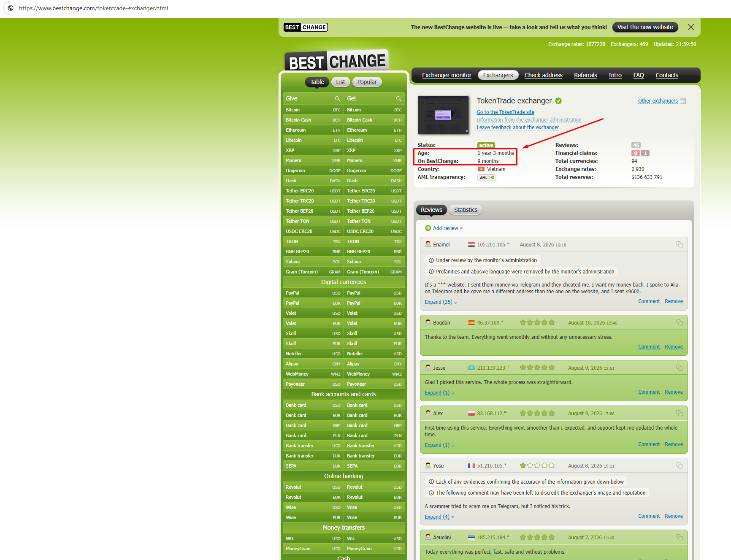The height and width of the screenshot is (560, 731).
Task: Click the verified checkmark beside TokenTrade exchanger
Action: [x=558, y=101]
